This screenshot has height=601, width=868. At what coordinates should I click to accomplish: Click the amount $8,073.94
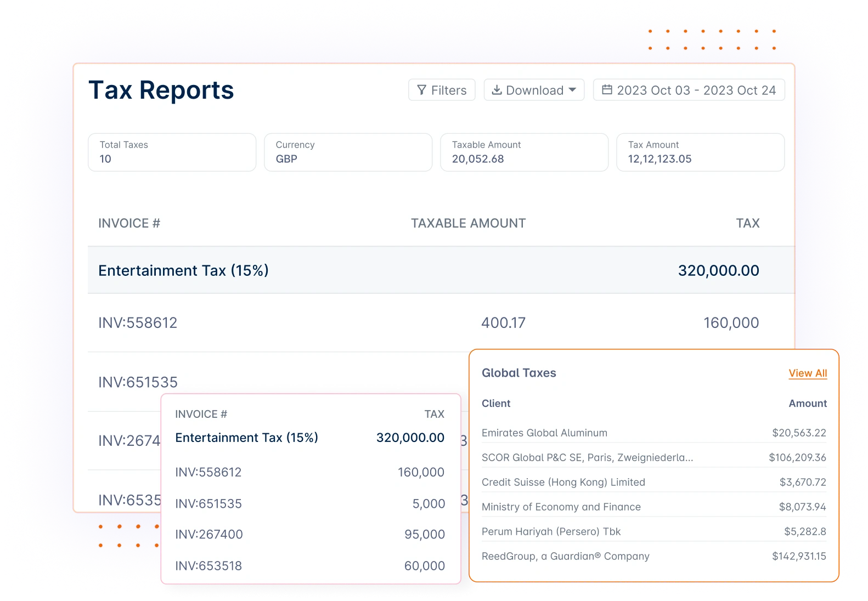[802, 507]
